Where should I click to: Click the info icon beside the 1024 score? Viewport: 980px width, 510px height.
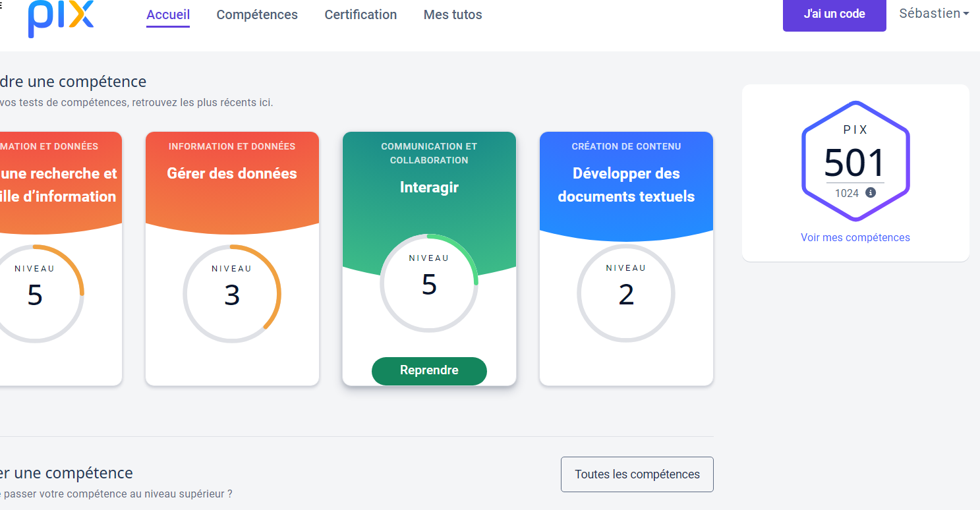click(871, 192)
